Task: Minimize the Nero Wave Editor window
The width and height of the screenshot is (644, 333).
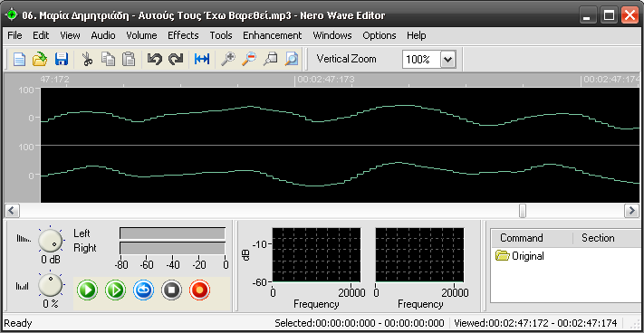Action: [587, 16]
